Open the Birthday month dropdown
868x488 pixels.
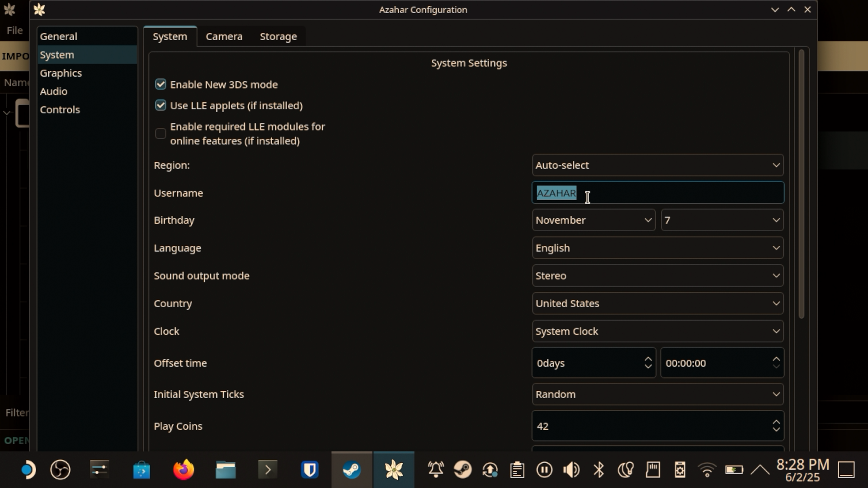coord(594,220)
